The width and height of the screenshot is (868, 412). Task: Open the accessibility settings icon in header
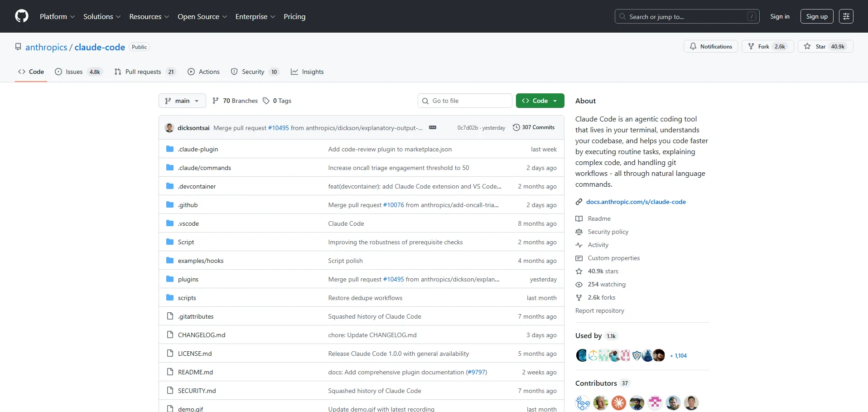click(846, 16)
